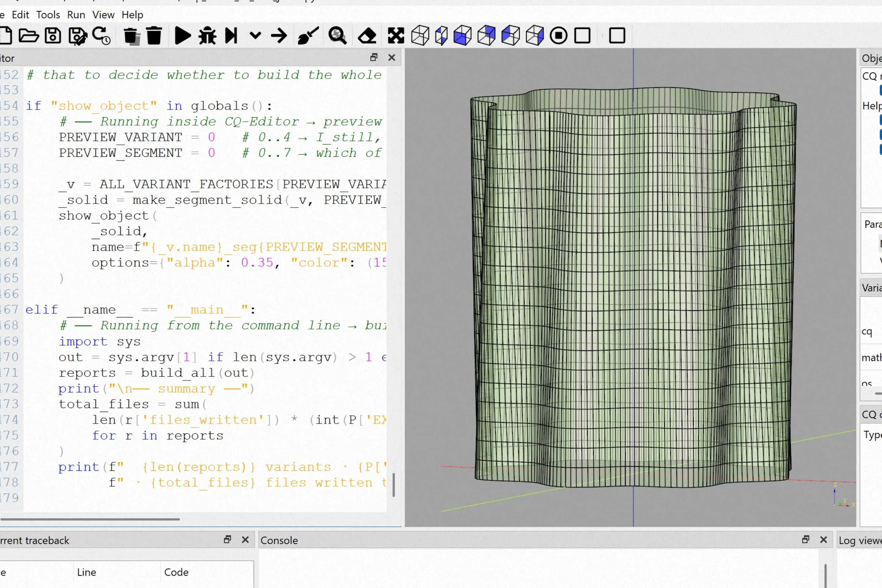This screenshot has height=588, width=882.
Task: Open the Run menu
Action: click(x=76, y=15)
